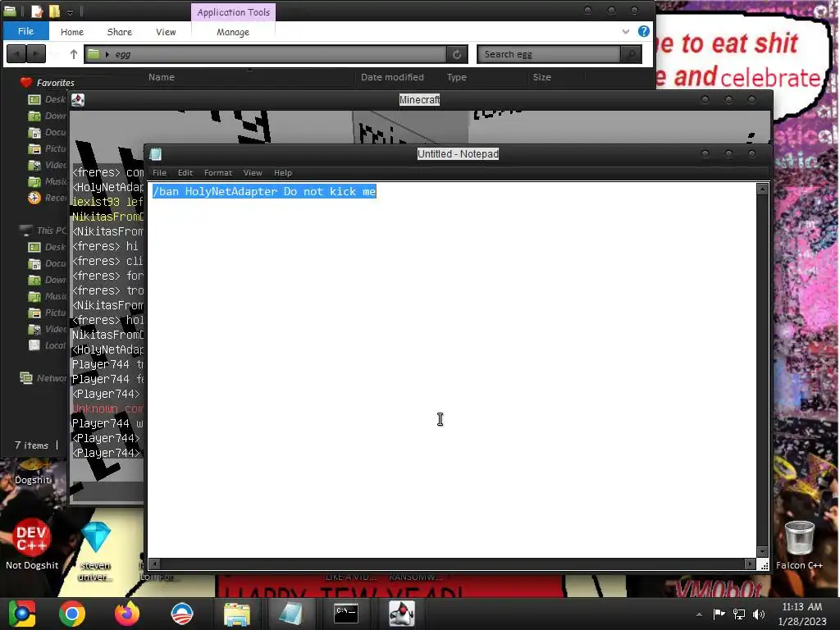Open the Obama-logo browser on taskbar

coord(181,614)
